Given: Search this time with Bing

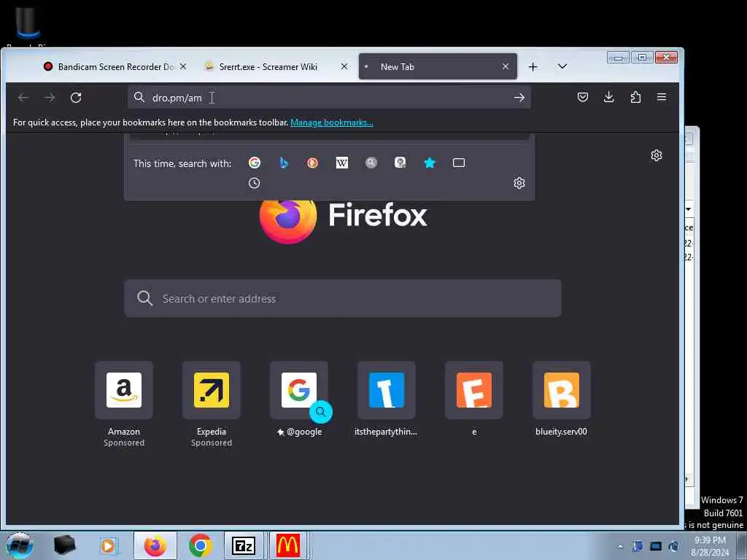Looking at the screenshot, I should pos(284,163).
